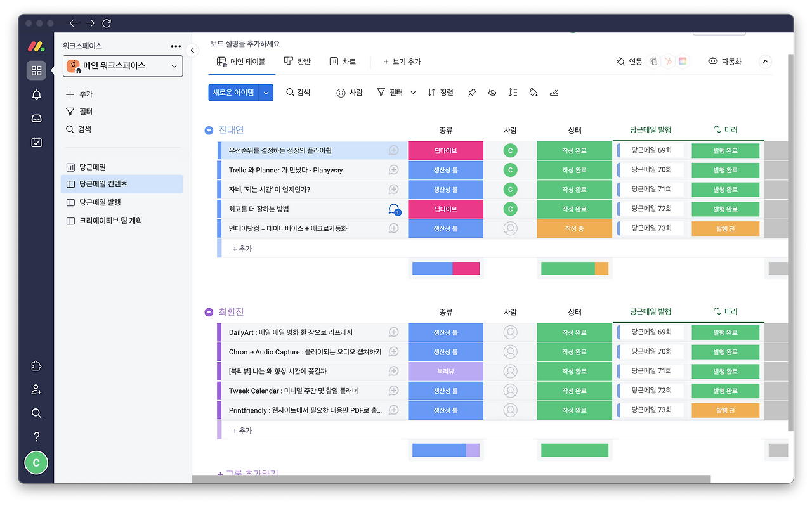Open the 당근메일 발행 board in the sidebar
This screenshot has height=506, width=812.
(123, 202)
